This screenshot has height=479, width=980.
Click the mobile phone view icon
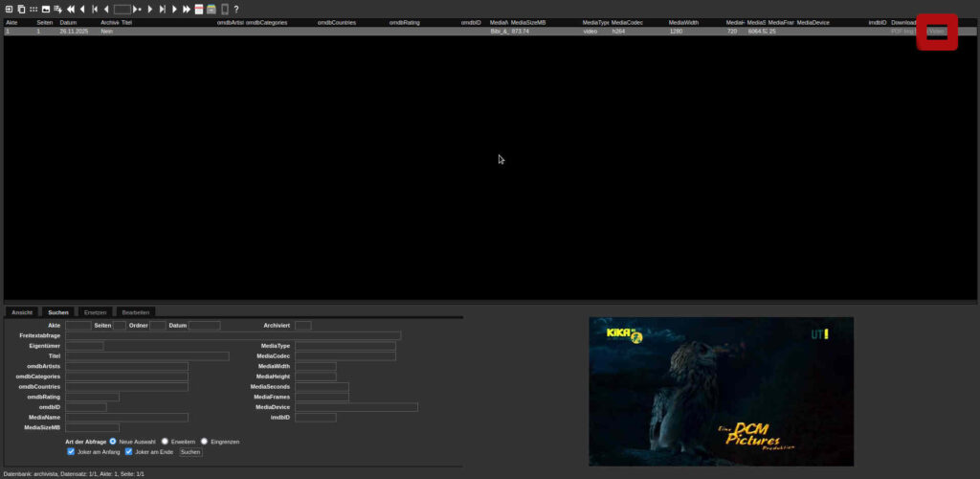tap(224, 9)
